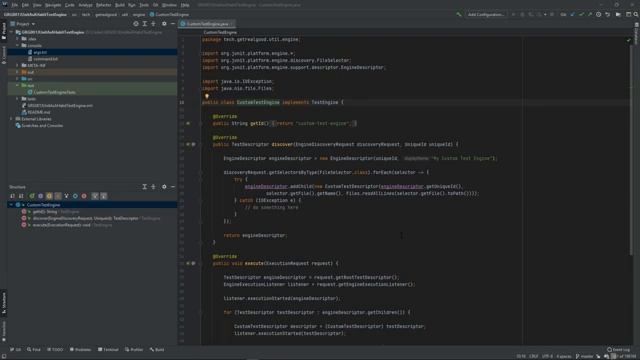Show Git History clock icon
640x360 pixels.
point(598,14)
